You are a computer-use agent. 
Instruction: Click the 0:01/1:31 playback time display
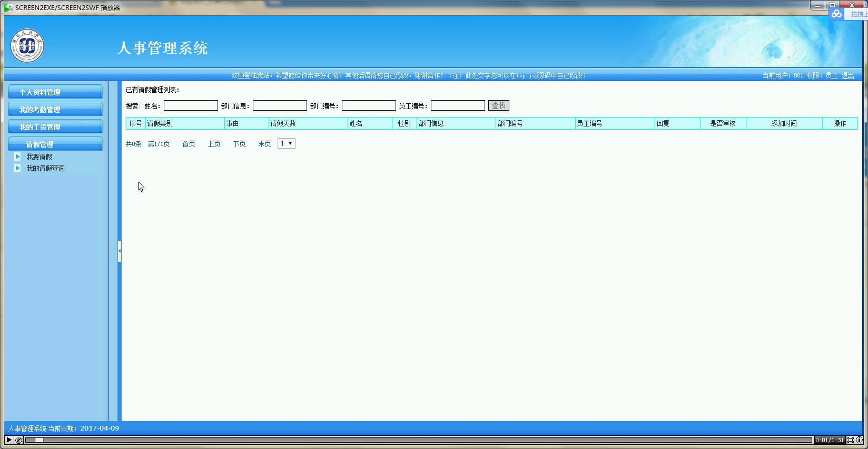(830, 440)
